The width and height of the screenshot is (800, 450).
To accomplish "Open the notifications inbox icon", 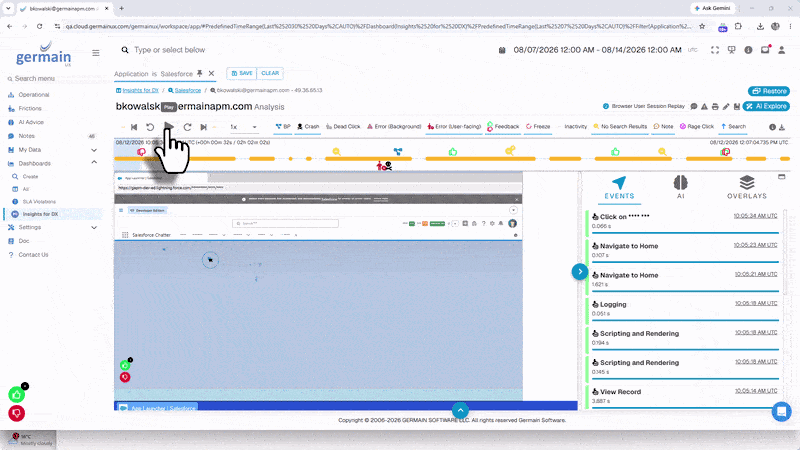I will pyautogui.click(x=765, y=49).
